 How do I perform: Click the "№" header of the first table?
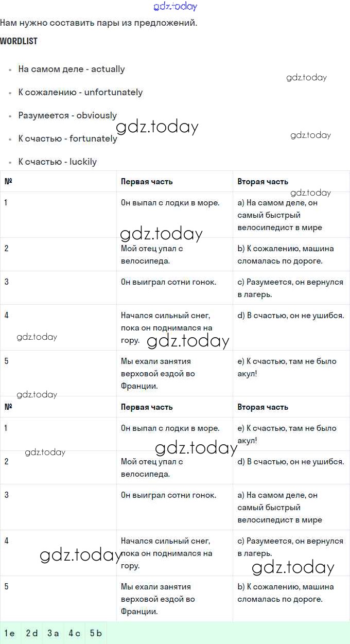tap(8, 182)
